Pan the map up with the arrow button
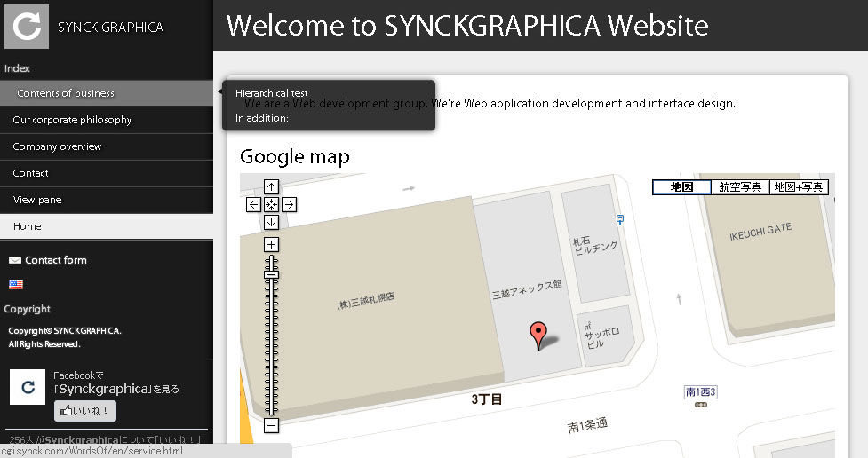 [x=271, y=186]
